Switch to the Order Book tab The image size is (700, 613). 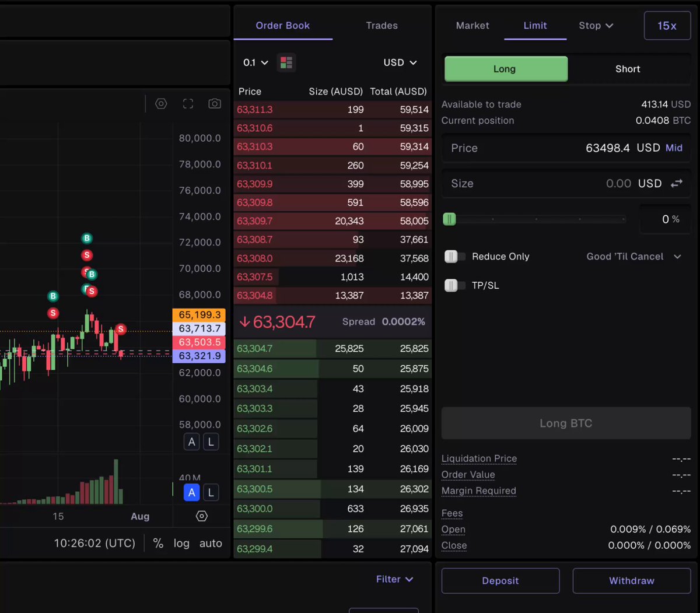(283, 26)
